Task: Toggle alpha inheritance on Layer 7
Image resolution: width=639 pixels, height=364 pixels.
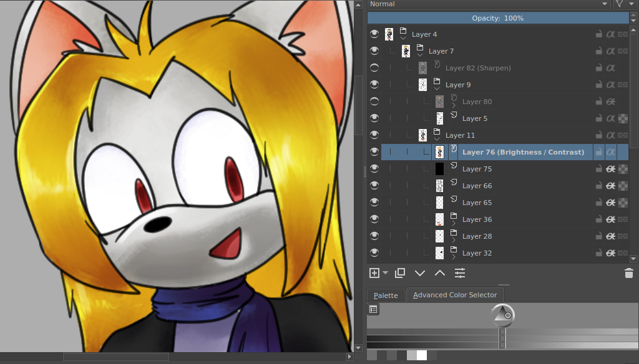Action: click(610, 51)
